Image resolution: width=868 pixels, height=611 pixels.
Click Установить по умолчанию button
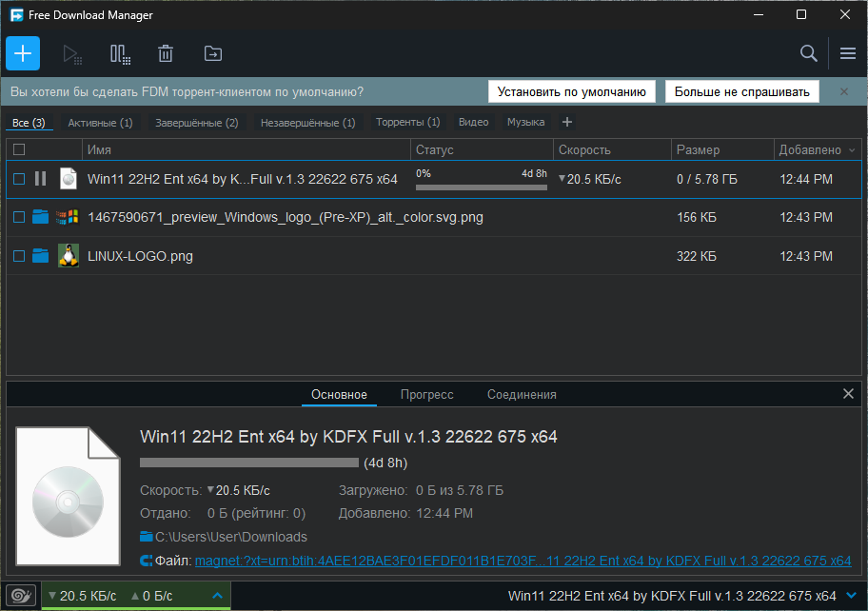(x=571, y=91)
